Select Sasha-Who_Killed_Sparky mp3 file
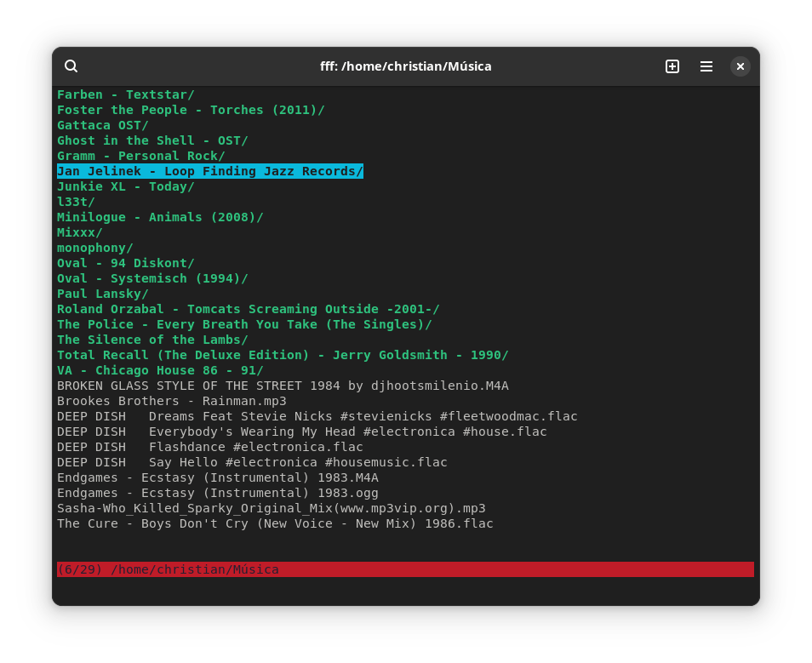812x663 pixels. 272,508
